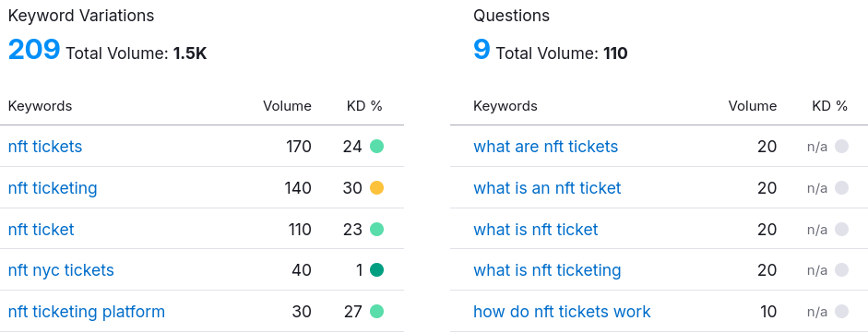Click the KD value 23 for 'nft ticket'
This screenshot has height=333, width=868.
(352, 229)
